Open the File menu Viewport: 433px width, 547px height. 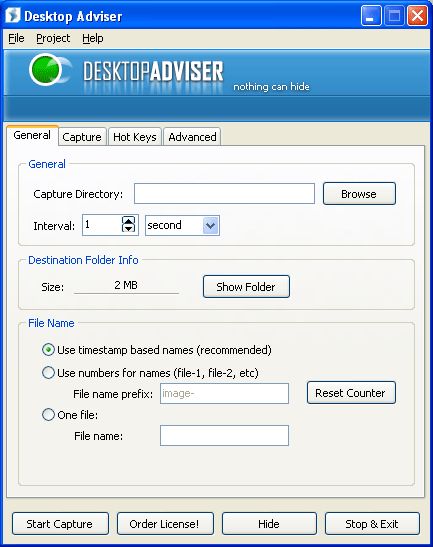(16, 38)
